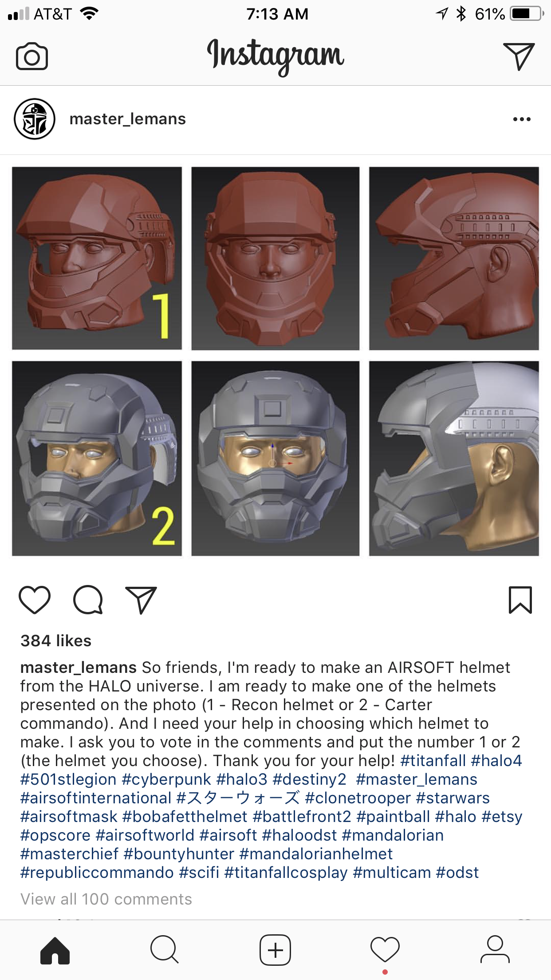Open the 384 likes list
This screenshot has width=551, height=980.
pyautogui.click(x=56, y=640)
